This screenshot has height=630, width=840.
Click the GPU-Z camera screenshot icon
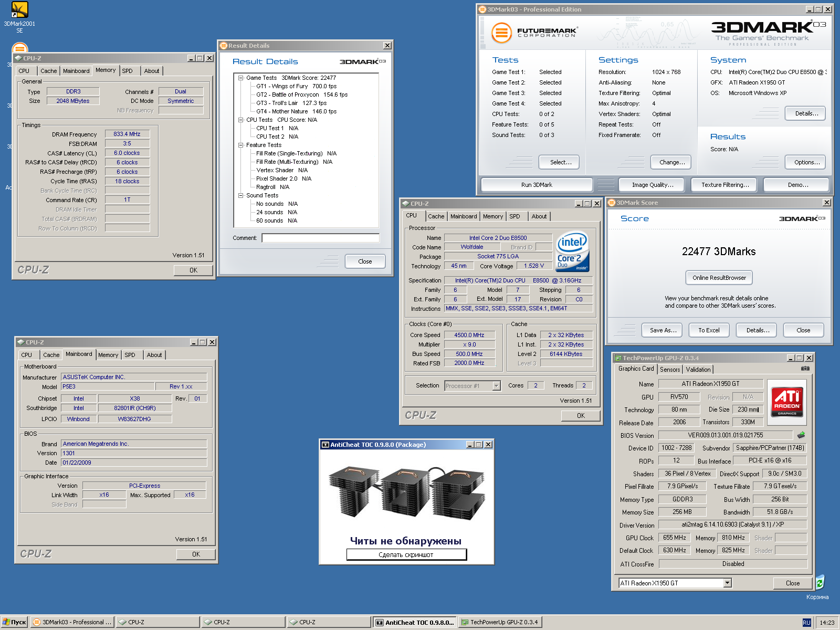[x=805, y=369]
